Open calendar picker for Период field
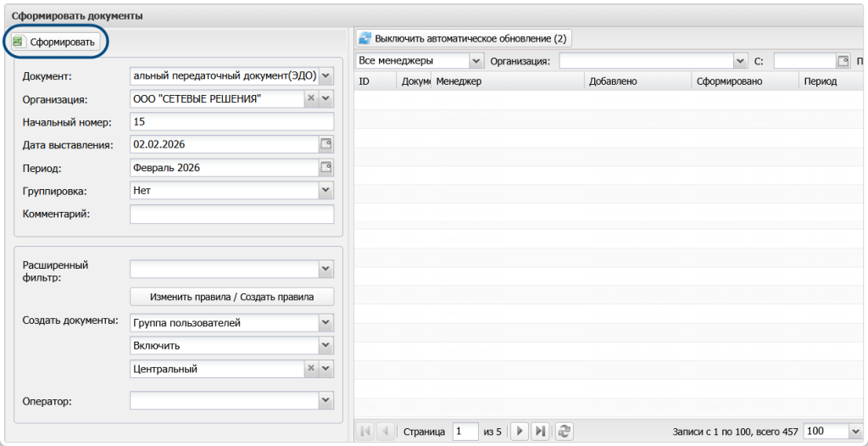This screenshot has height=446, width=868. tap(326, 168)
